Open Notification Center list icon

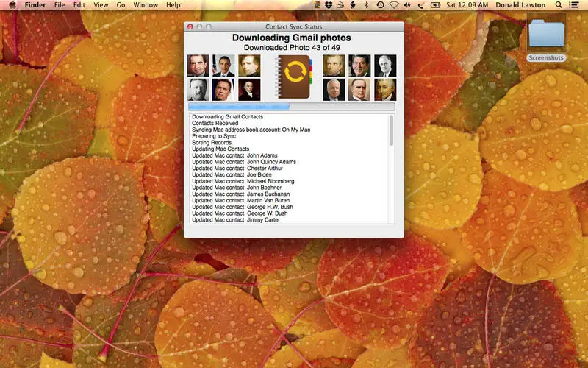(x=573, y=5)
